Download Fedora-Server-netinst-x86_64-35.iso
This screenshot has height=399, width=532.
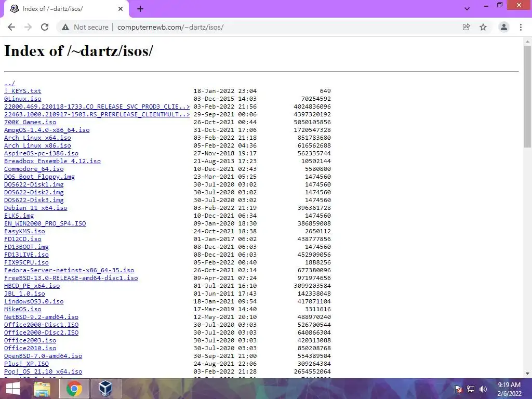(x=69, y=270)
